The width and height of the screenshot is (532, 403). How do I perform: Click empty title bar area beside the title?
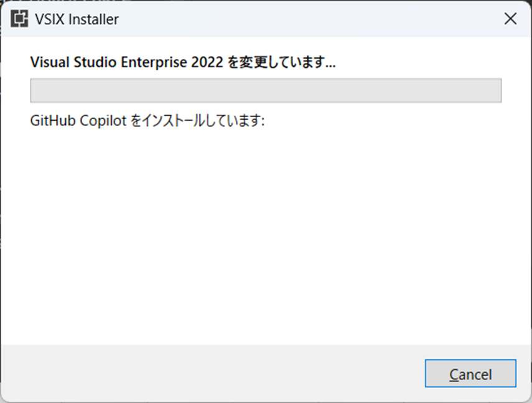coord(306,19)
